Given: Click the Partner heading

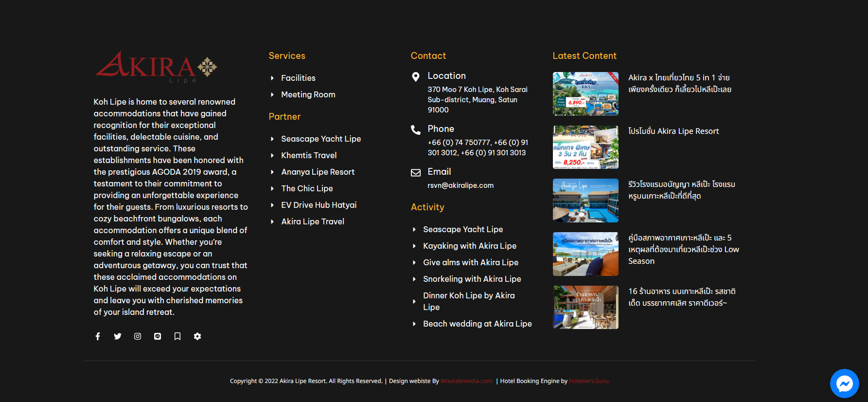Looking at the screenshot, I should pos(284,117).
